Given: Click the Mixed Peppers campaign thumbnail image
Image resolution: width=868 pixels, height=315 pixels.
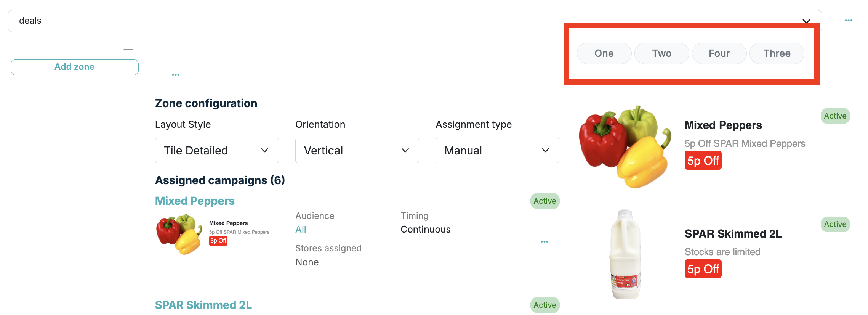Looking at the screenshot, I should pyautogui.click(x=179, y=233).
